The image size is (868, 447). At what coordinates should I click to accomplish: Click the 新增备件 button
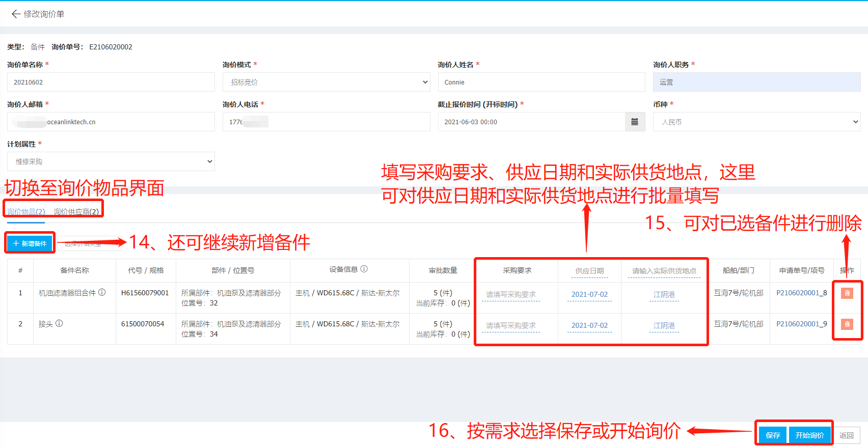(x=30, y=243)
